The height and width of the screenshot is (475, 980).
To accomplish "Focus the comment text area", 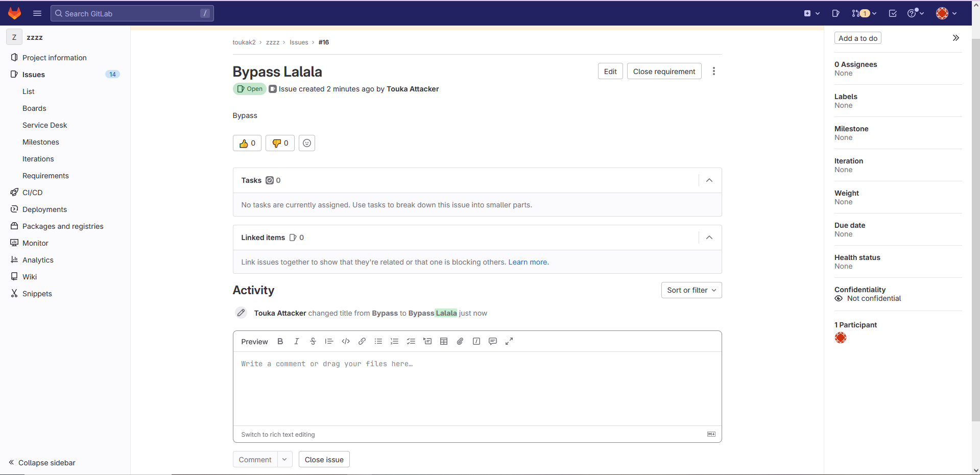I will [x=477, y=388].
